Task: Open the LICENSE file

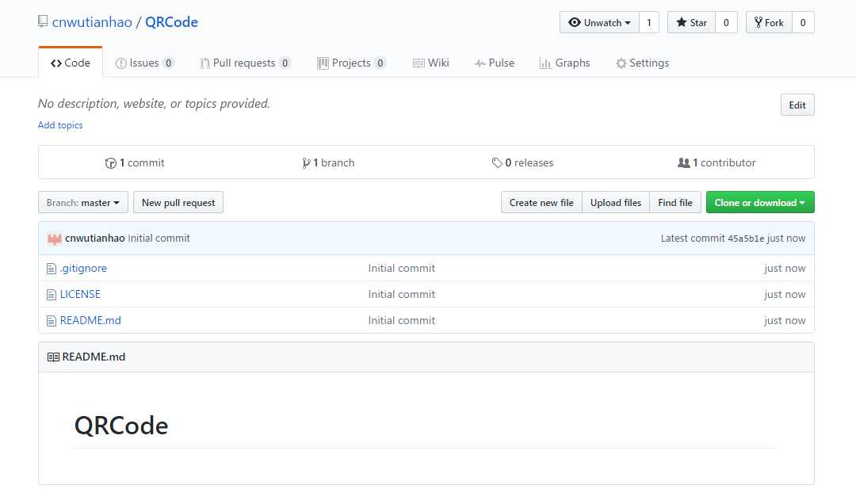Action: coord(80,294)
